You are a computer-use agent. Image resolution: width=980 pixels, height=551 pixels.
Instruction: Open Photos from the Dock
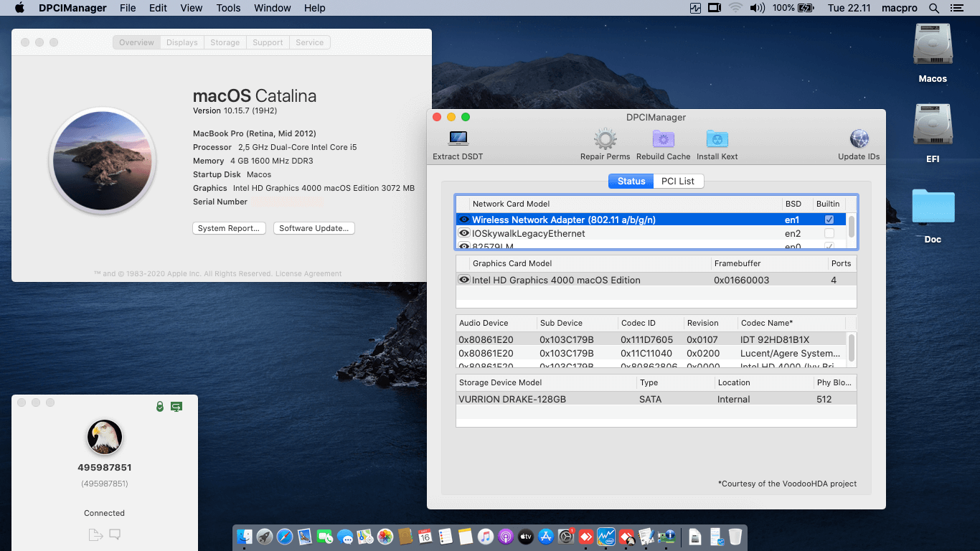[385, 536]
